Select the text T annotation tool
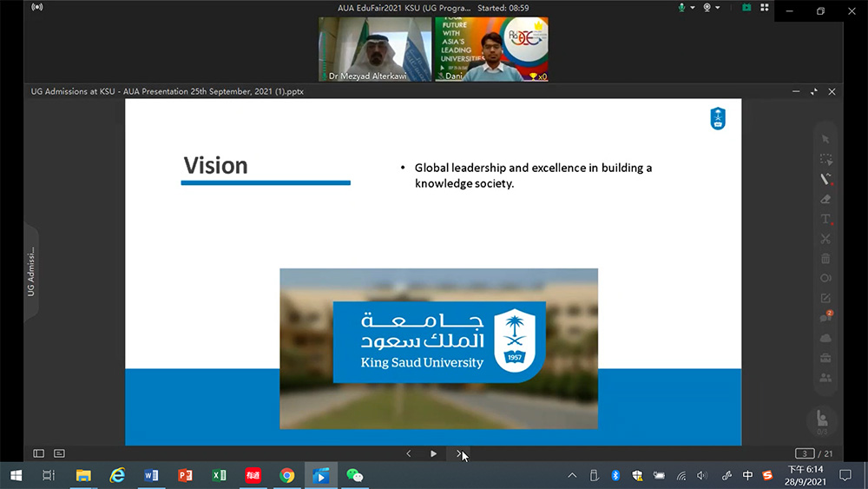 click(x=825, y=219)
